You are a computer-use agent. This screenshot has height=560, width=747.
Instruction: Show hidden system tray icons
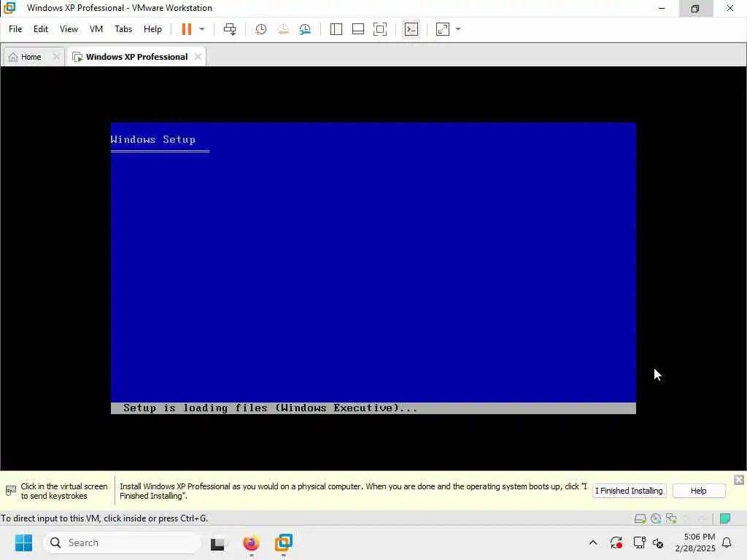(x=593, y=542)
